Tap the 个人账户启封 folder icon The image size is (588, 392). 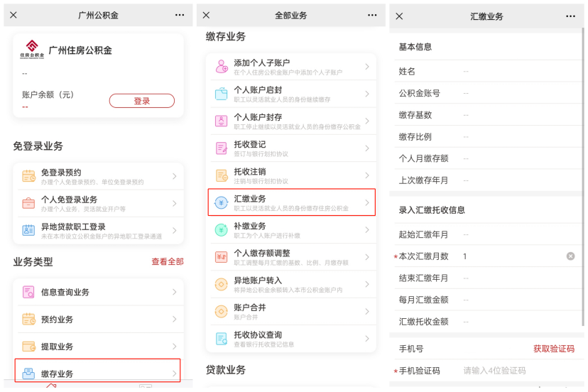[x=222, y=94]
